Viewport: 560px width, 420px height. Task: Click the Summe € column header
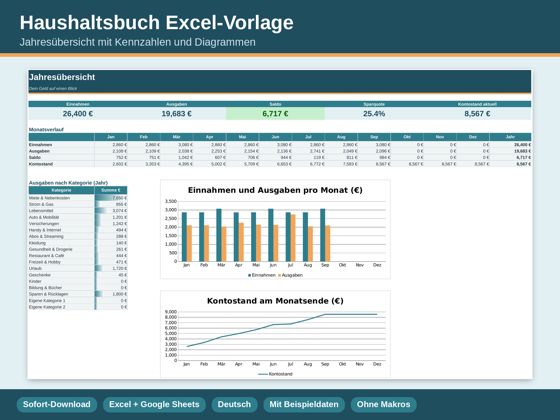click(x=111, y=190)
